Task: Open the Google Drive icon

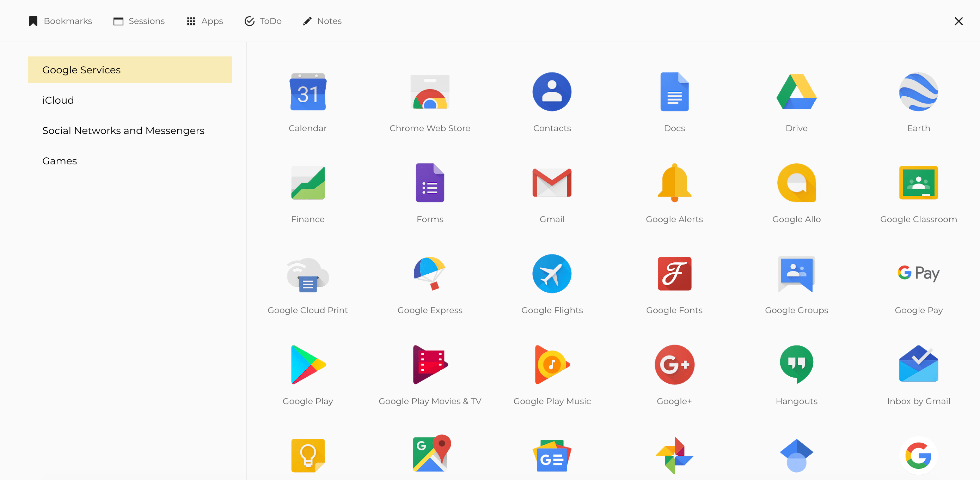Action: point(796,92)
